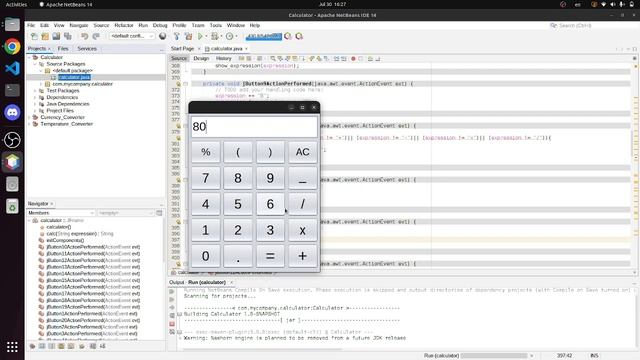Click the ( button on the calculator
The height and width of the screenshot is (360, 640).
pos(238,152)
